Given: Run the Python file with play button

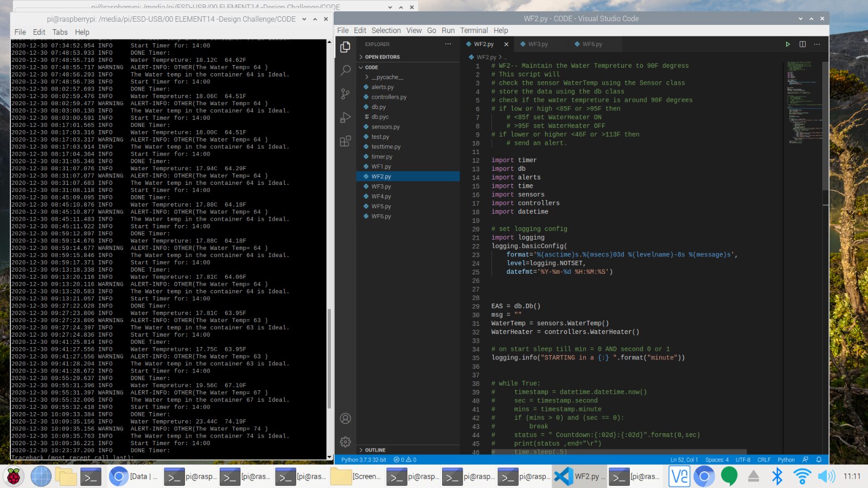Looking at the screenshot, I should pyautogui.click(x=788, y=44).
